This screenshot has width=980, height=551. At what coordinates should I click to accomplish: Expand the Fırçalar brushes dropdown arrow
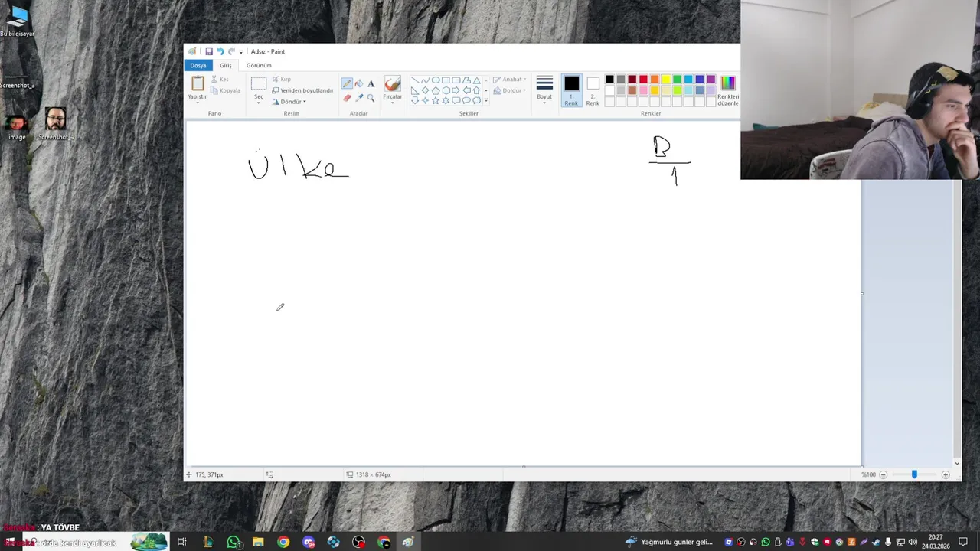pyautogui.click(x=393, y=103)
